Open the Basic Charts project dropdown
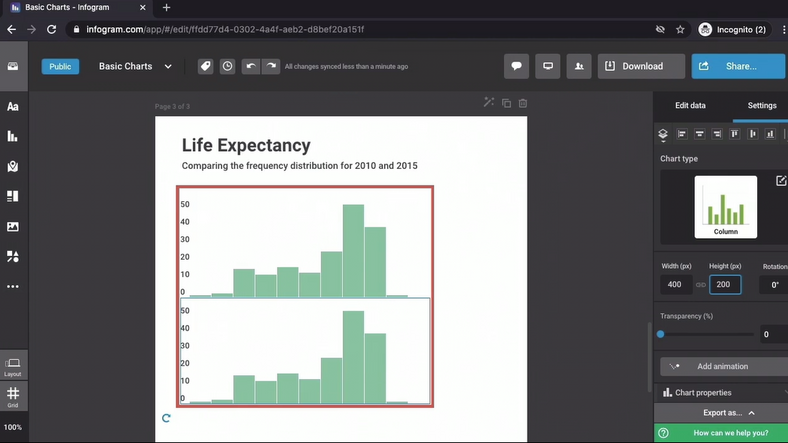 (135, 67)
